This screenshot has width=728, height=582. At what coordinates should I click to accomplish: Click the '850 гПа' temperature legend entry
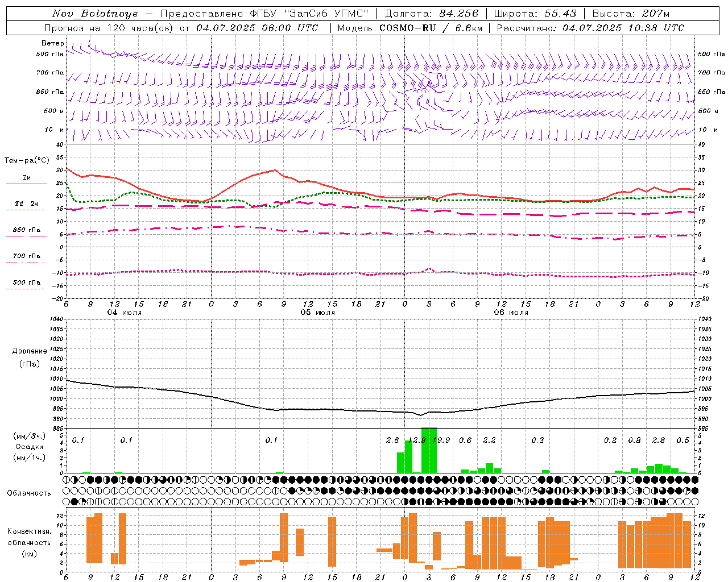(26, 232)
